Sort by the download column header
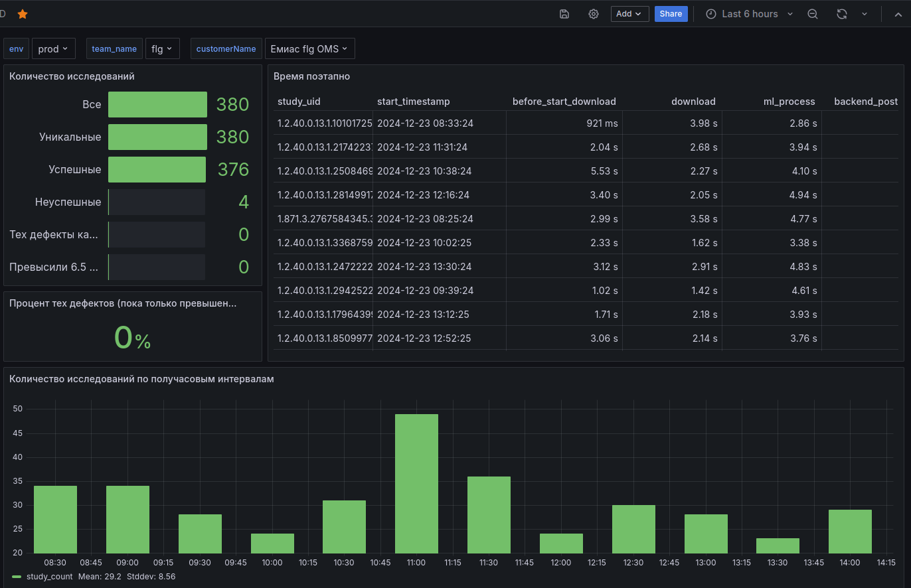 693,102
